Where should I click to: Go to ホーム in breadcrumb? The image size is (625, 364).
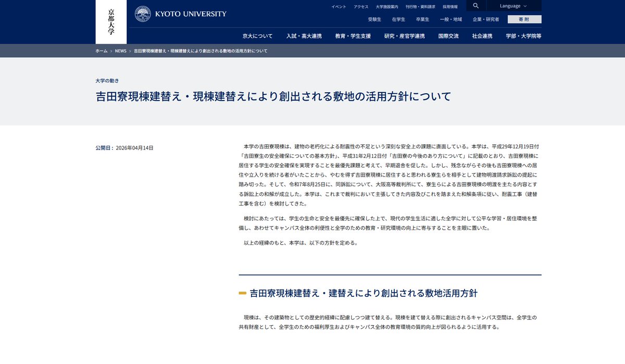102,51
